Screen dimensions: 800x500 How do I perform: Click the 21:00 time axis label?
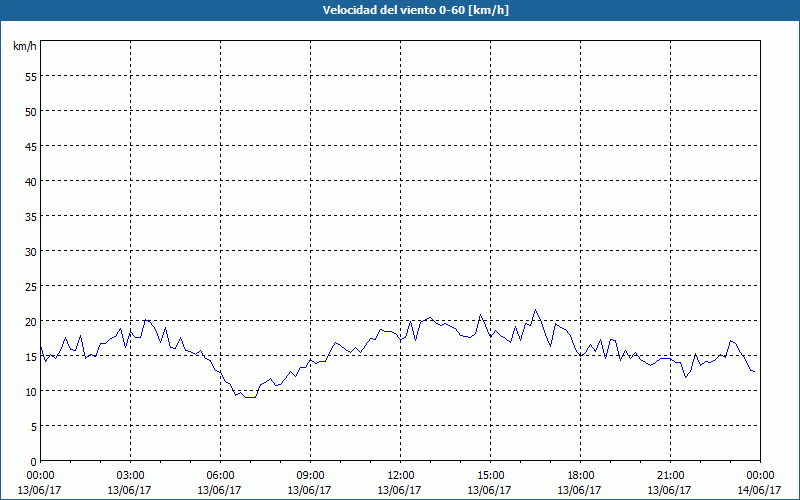670,476
